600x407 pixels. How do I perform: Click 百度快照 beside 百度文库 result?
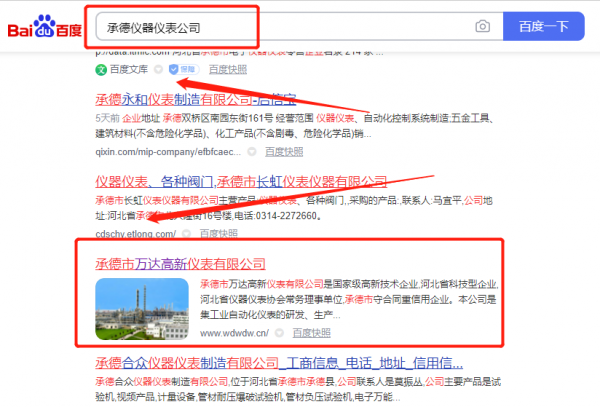coord(224,70)
